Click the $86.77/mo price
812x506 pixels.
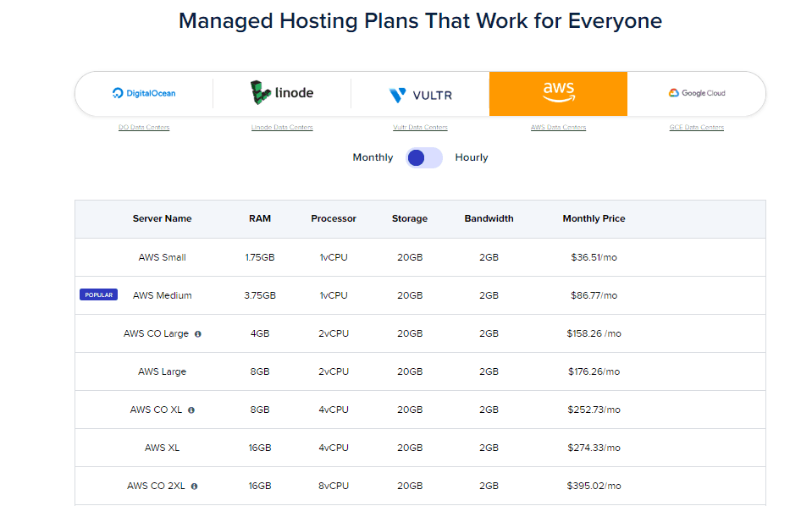click(x=594, y=295)
